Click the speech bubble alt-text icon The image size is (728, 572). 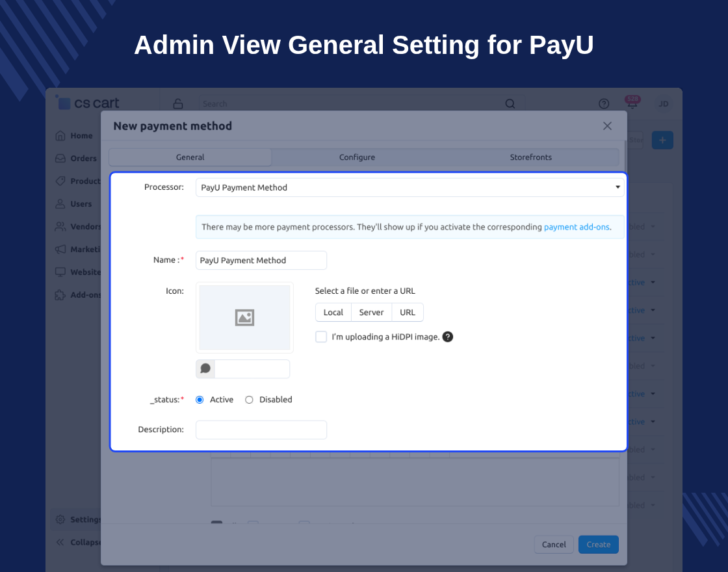205,369
